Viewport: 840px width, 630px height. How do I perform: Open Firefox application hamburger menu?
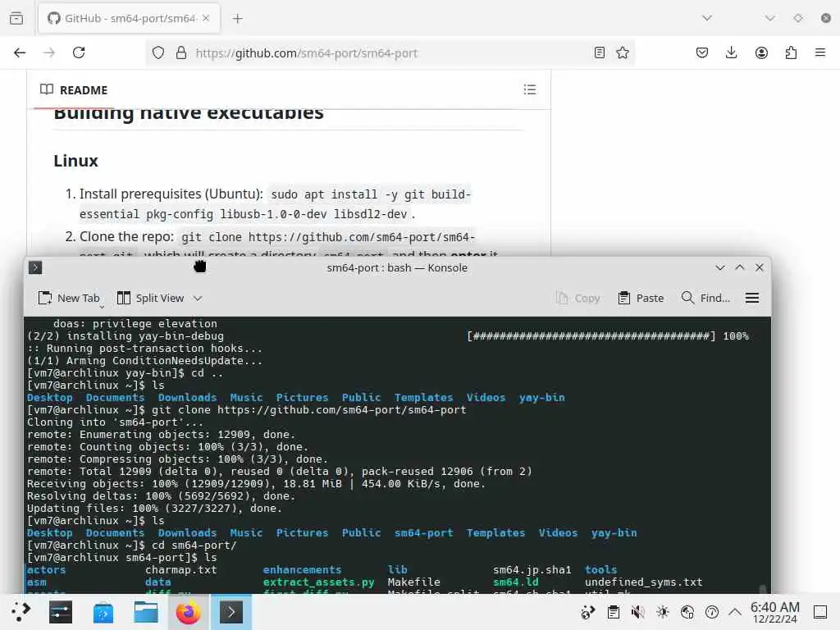tap(820, 52)
